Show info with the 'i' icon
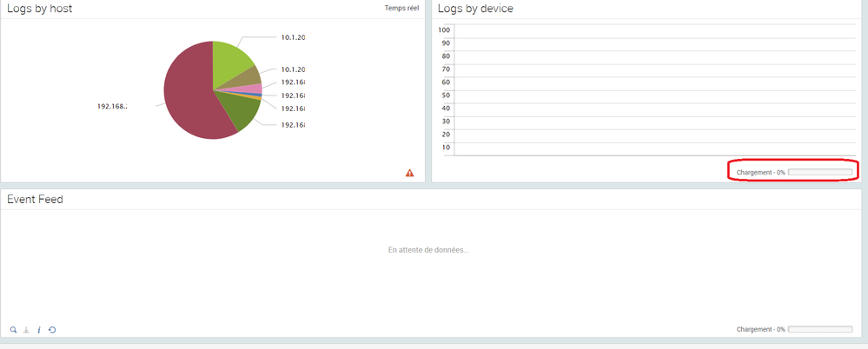The width and height of the screenshot is (868, 349). click(39, 330)
